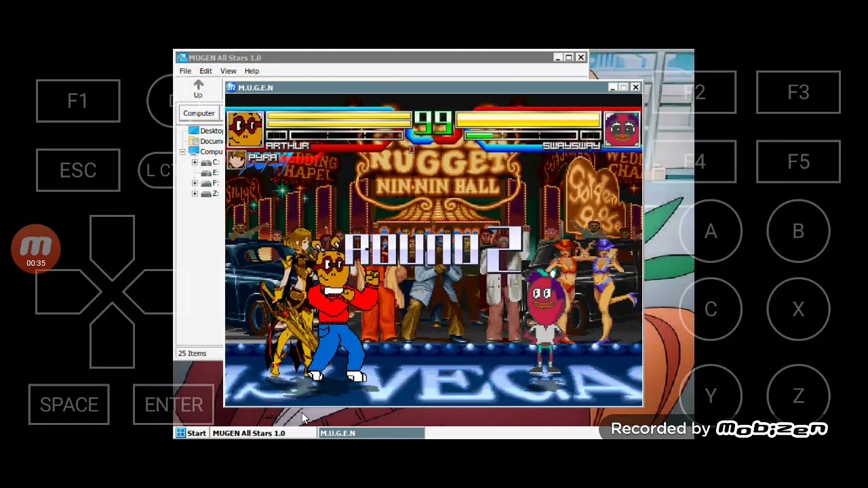
Task: Select the Desktop icon in the tree
Action: 194,131
